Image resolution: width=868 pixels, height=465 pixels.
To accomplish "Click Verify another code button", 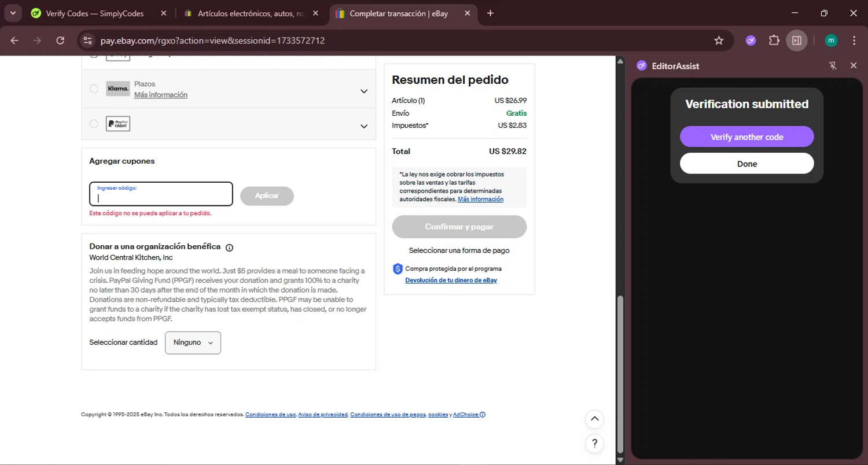I will coord(746,137).
